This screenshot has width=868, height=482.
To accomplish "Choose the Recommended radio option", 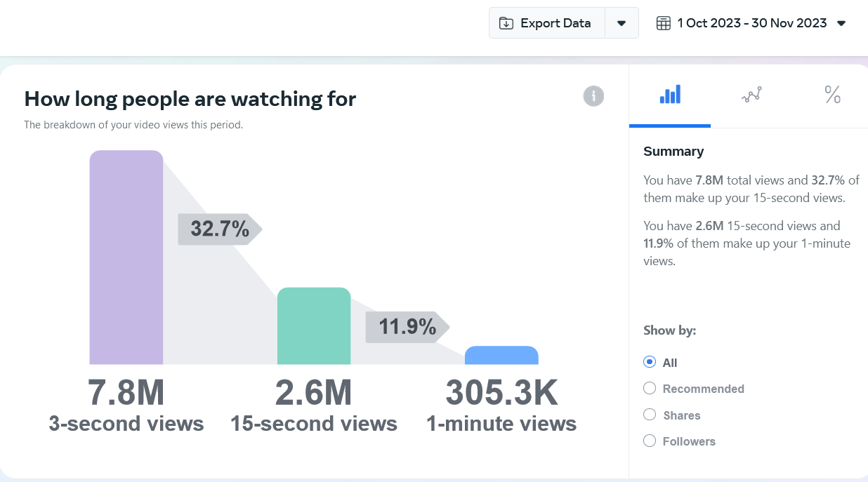I will click(x=650, y=389).
